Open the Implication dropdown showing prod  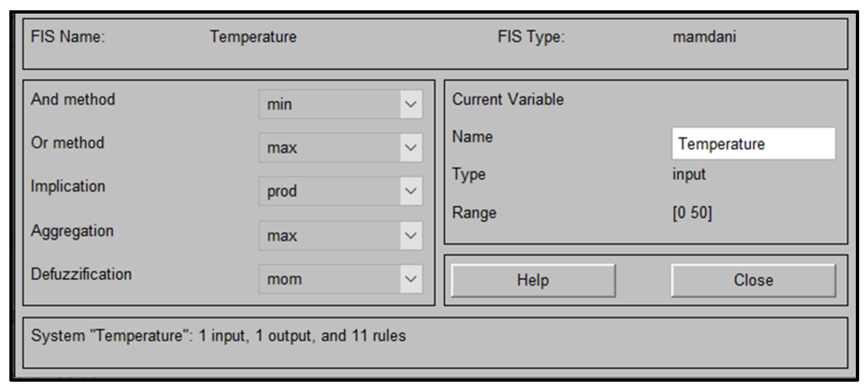pos(340,191)
